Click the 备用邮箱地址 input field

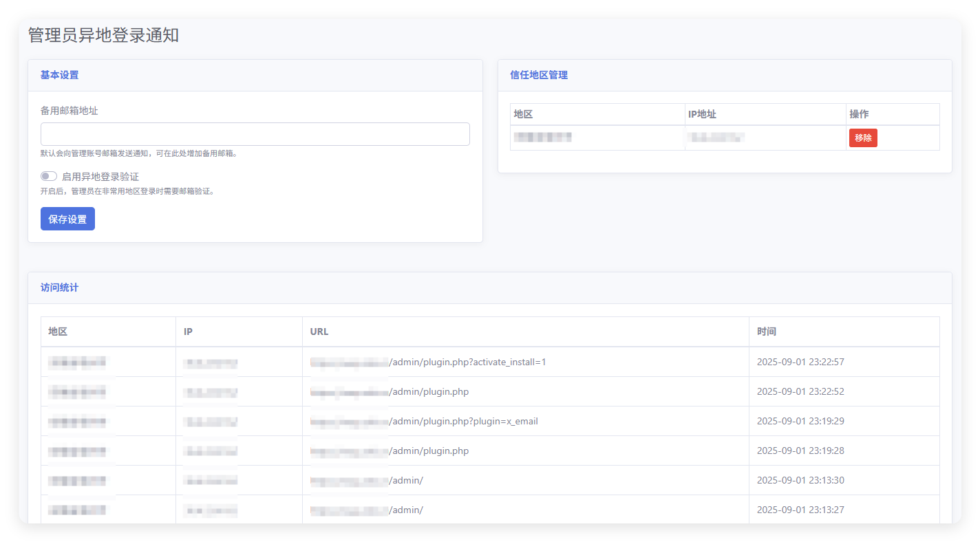pos(255,134)
